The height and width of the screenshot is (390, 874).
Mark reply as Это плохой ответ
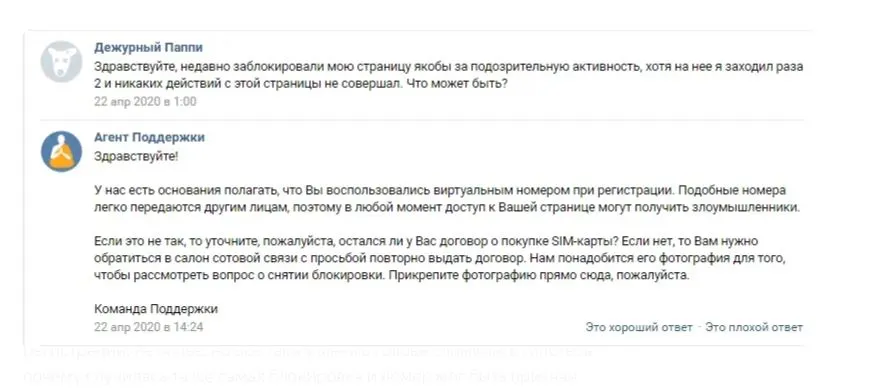tap(754, 328)
